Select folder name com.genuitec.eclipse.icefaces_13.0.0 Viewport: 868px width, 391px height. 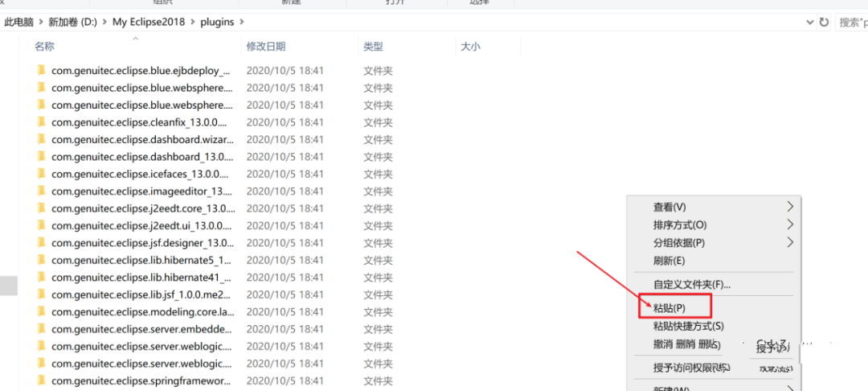[x=140, y=174]
